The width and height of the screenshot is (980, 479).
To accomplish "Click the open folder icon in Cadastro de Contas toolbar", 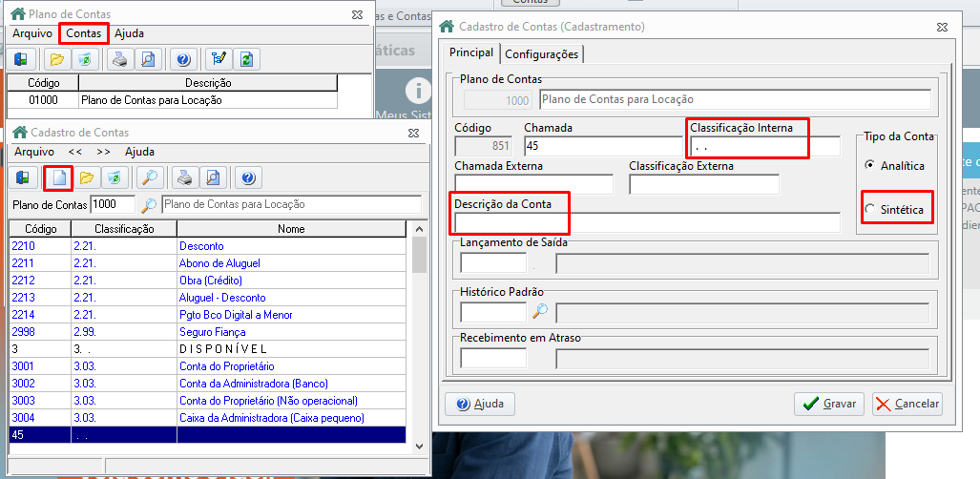I will (86, 177).
